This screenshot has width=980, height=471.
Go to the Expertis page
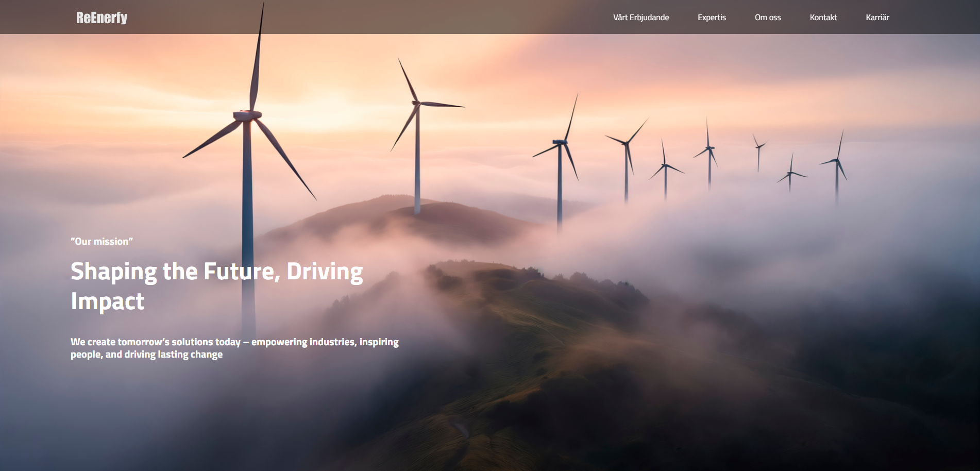(712, 18)
